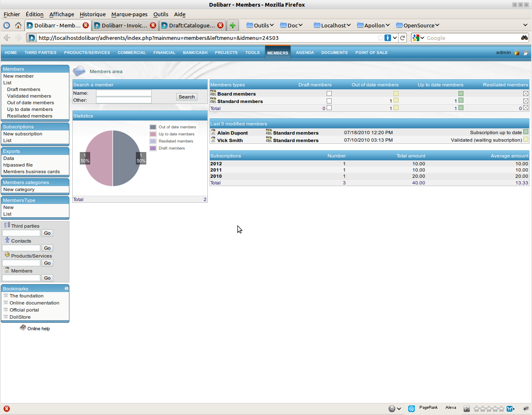Switch to Financial top menu
The image size is (532, 415).
[x=164, y=53]
